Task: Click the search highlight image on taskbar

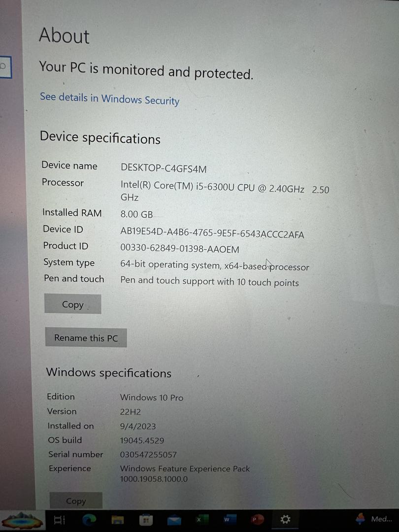Action: tap(22, 521)
